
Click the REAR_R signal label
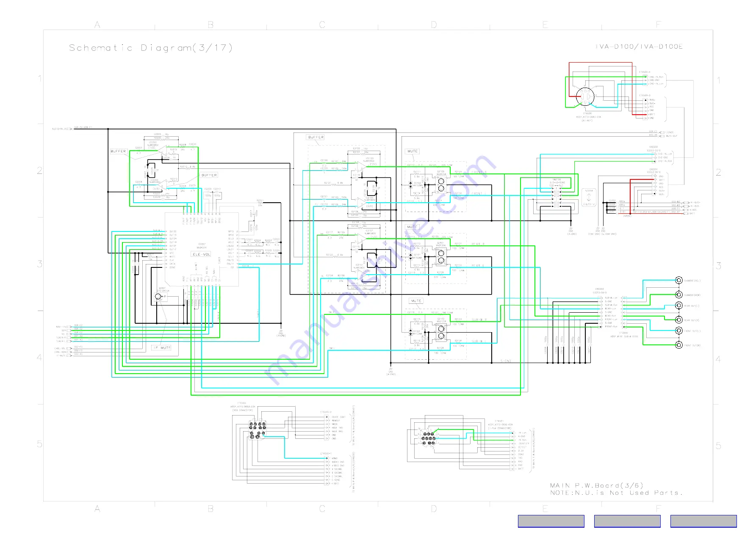coord(478,244)
